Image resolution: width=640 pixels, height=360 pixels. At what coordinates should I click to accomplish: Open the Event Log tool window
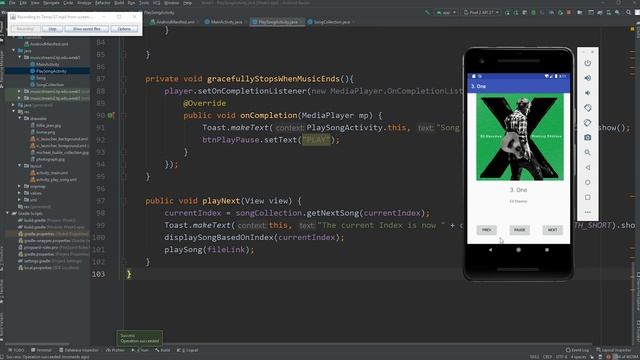578,350
